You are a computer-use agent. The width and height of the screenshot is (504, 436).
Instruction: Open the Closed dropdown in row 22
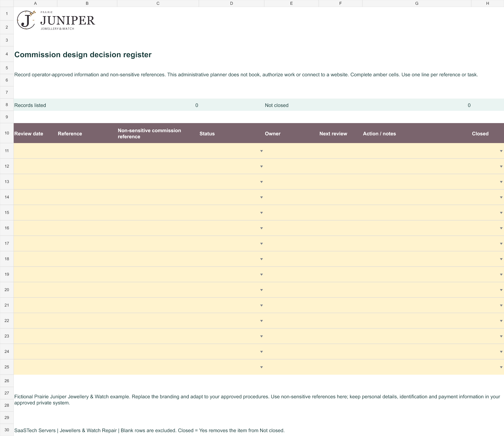coord(501,321)
